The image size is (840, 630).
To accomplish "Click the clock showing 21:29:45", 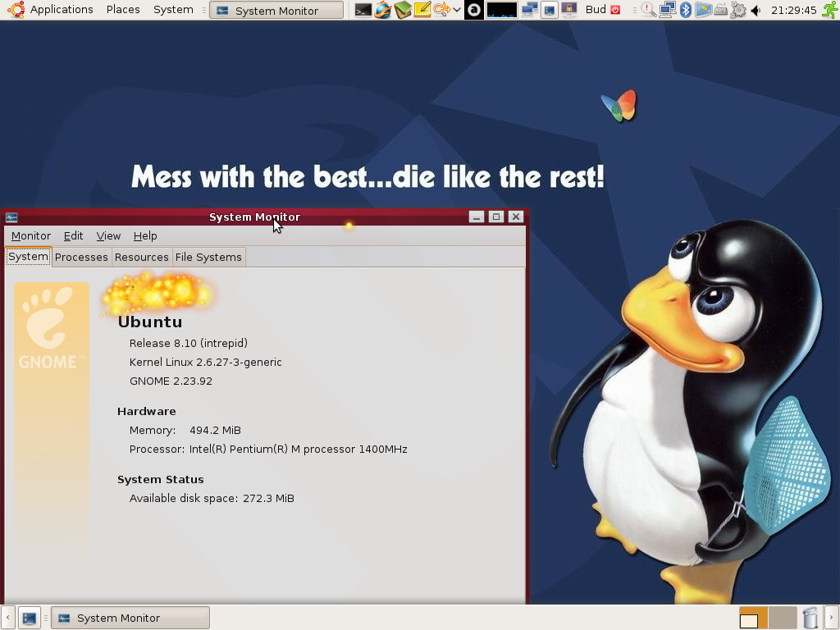I will (793, 10).
